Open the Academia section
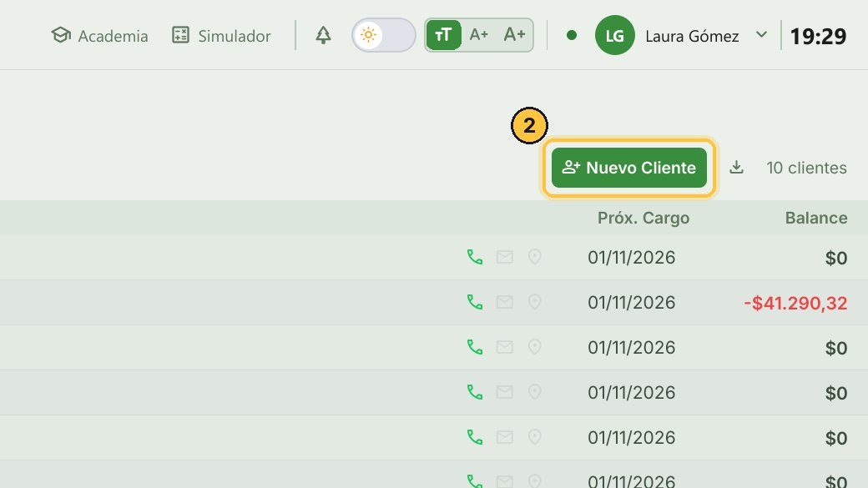The height and width of the screenshot is (488, 868). point(99,36)
